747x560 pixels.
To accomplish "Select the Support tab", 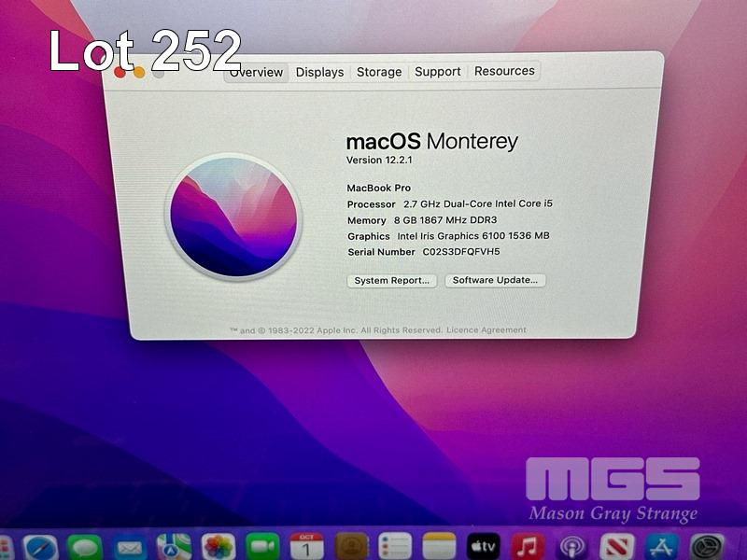I will tap(438, 72).
